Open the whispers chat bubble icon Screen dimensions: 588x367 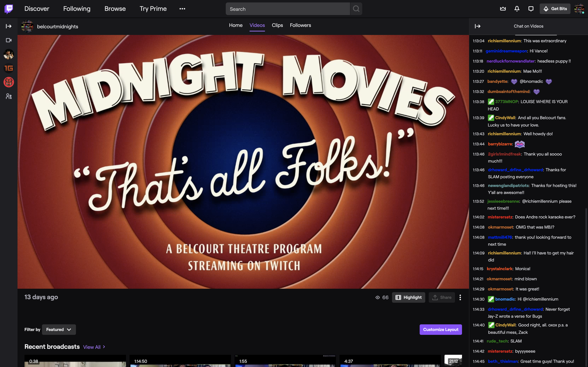[x=531, y=9]
